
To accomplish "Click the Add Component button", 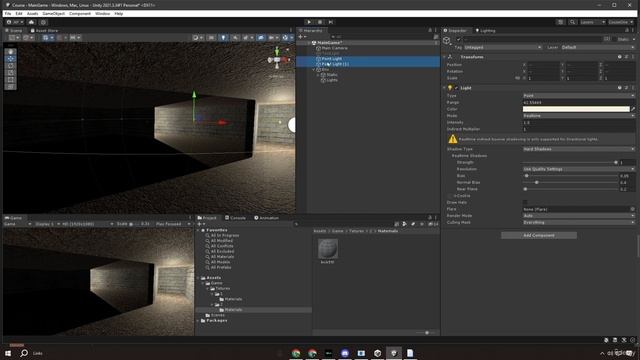I will tap(539, 236).
